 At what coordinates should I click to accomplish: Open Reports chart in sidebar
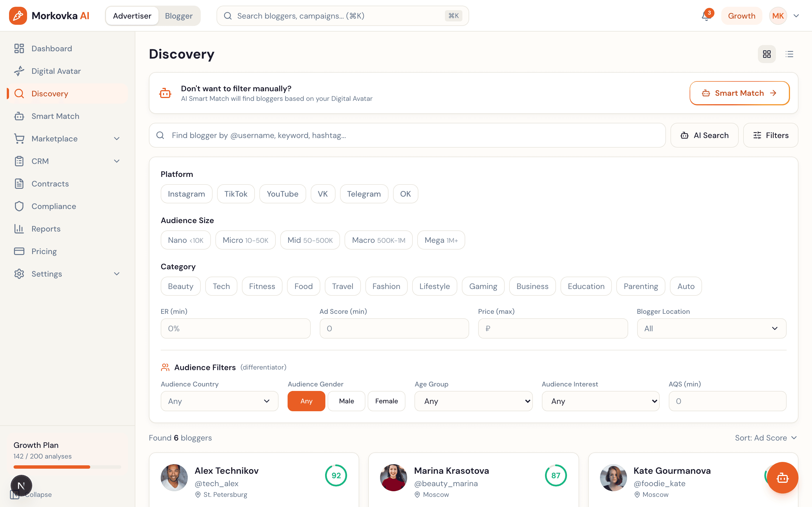coord(46,229)
